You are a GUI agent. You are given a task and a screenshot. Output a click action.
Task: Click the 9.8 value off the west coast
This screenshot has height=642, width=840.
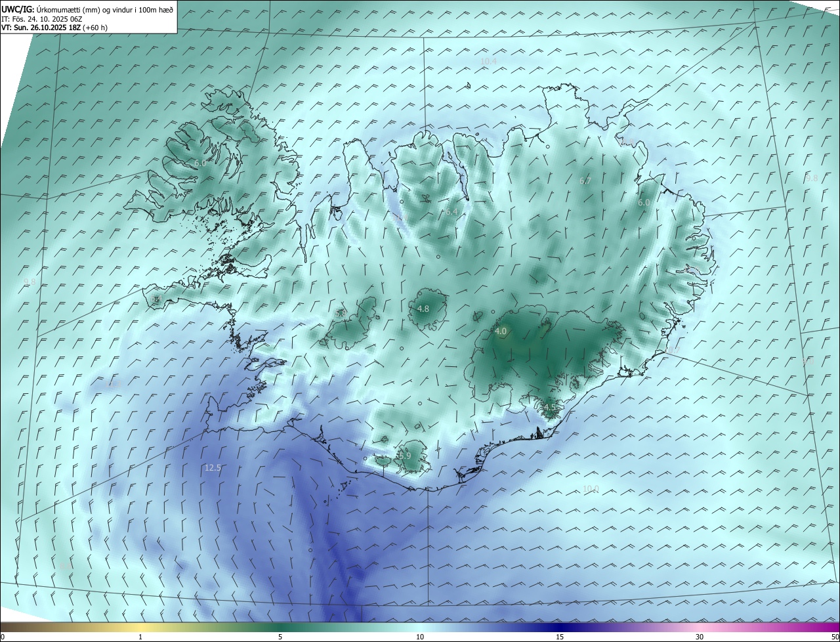coord(30,282)
